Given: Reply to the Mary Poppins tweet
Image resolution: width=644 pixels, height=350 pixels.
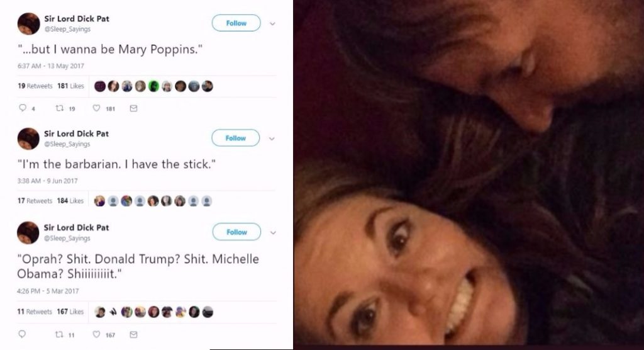Looking at the screenshot, I should coord(23,108).
